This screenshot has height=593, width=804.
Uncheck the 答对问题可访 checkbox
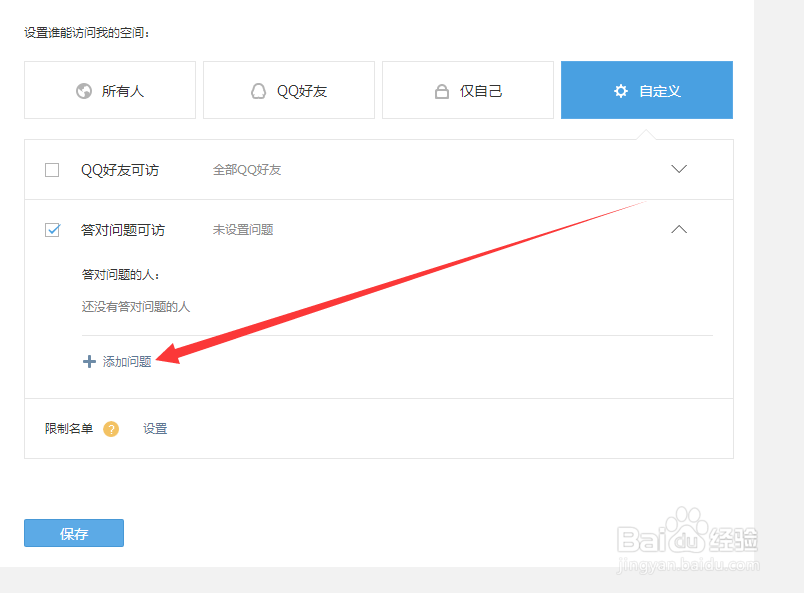[x=52, y=230]
